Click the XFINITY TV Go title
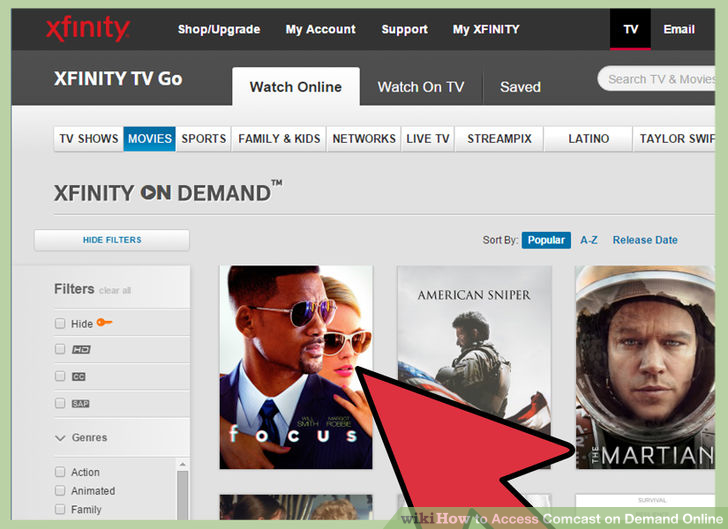728x529 pixels. (x=118, y=78)
